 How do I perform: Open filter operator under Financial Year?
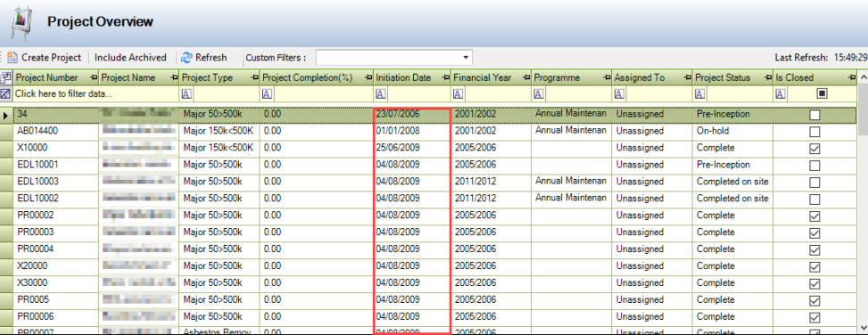(458, 94)
